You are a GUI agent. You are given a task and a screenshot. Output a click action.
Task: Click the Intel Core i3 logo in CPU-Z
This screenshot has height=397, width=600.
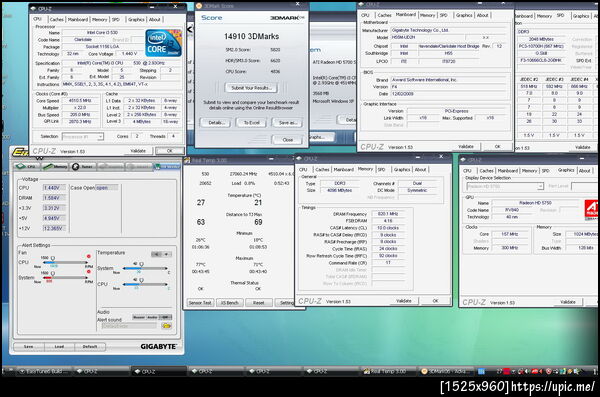[163, 43]
